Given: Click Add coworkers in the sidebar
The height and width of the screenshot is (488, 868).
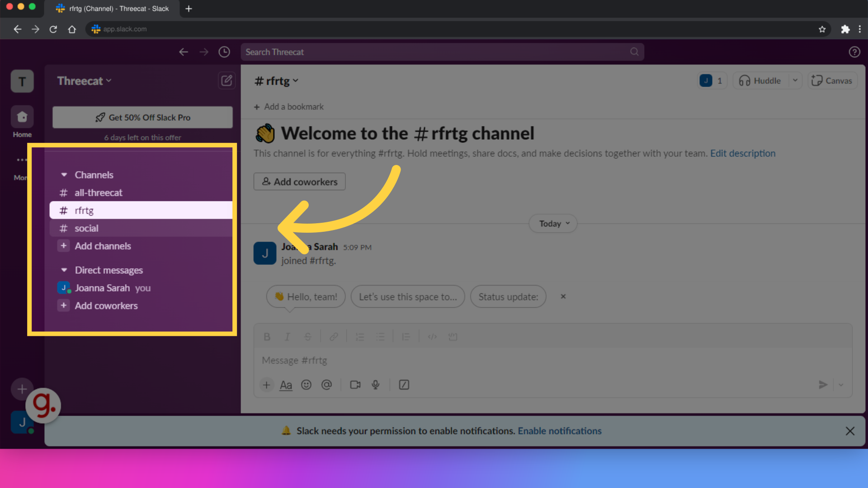Looking at the screenshot, I should (141, 306).
